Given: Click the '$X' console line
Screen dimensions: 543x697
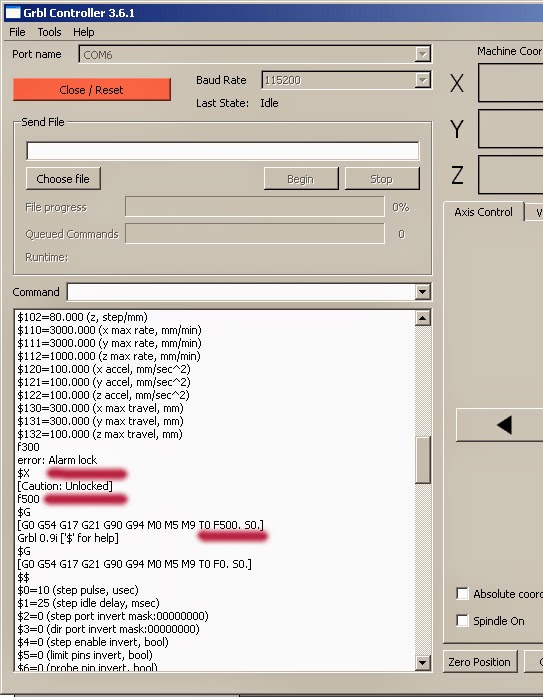Looking at the screenshot, I should click(24, 473).
